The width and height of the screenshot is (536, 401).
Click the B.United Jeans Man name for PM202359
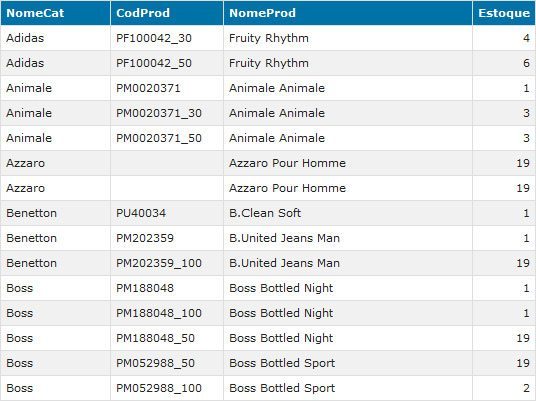click(284, 238)
